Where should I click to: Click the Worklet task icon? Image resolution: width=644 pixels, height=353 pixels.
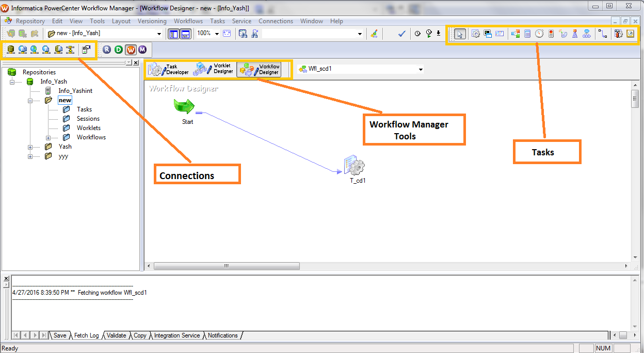click(587, 34)
